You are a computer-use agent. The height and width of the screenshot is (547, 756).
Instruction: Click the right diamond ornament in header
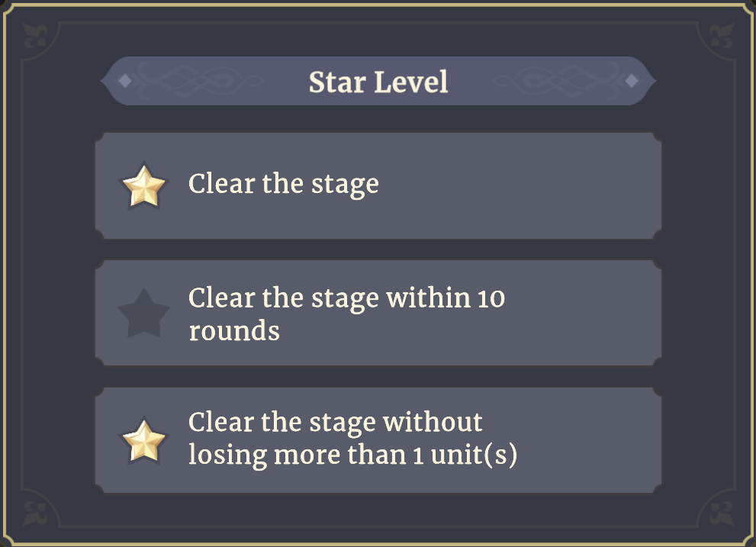(632, 81)
